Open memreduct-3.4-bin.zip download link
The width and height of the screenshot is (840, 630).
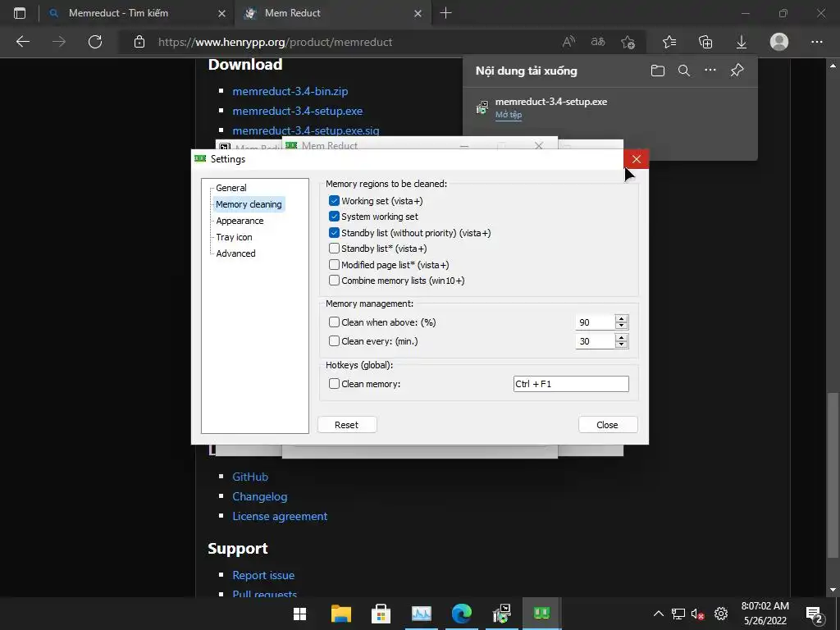pos(290,92)
